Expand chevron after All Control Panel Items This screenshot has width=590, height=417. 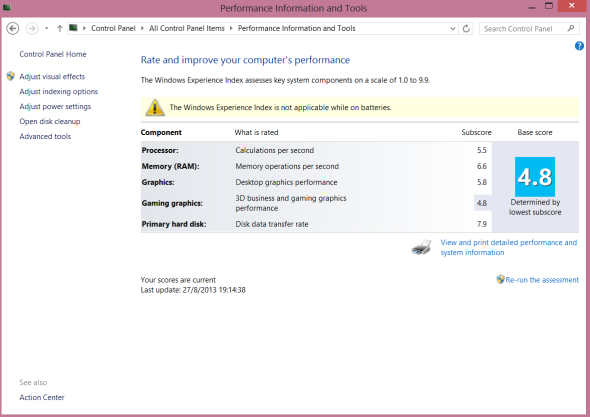231,28
